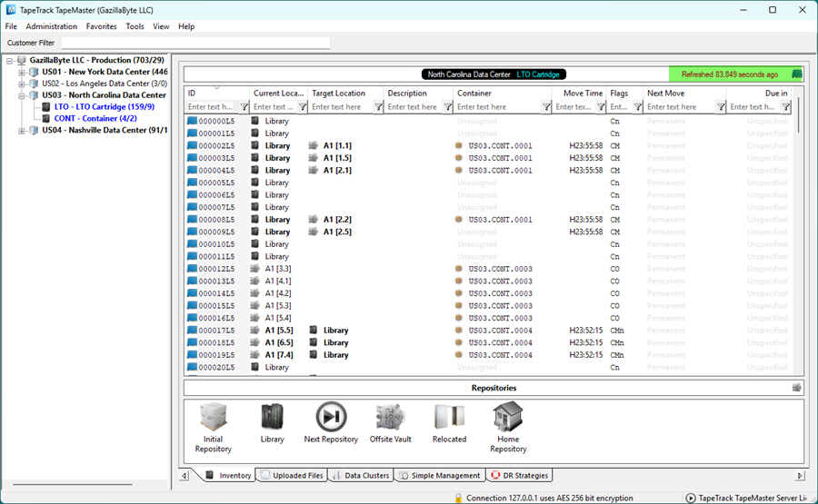Click the US03.CONT.0004 cell in row 000019L5

(500, 355)
